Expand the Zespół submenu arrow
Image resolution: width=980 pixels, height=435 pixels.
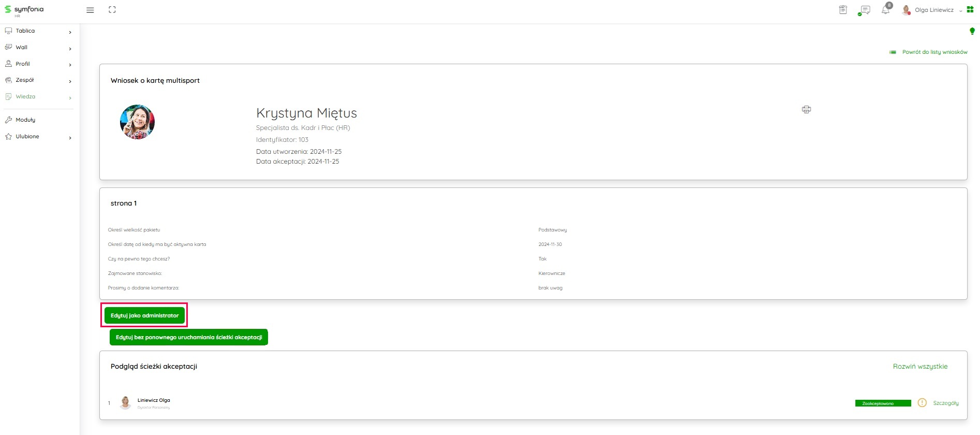(x=70, y=81)
